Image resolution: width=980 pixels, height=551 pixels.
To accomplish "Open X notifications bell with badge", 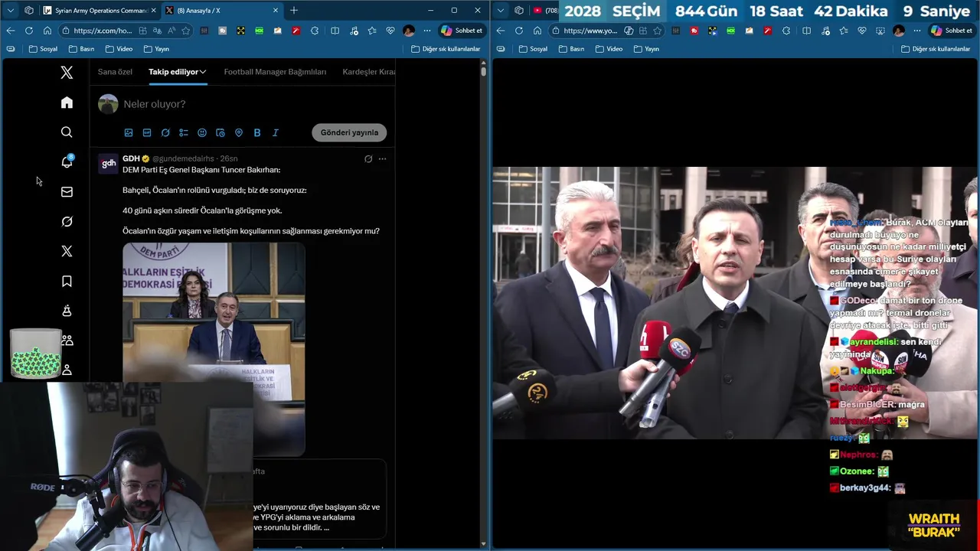I will coord(67,161).
